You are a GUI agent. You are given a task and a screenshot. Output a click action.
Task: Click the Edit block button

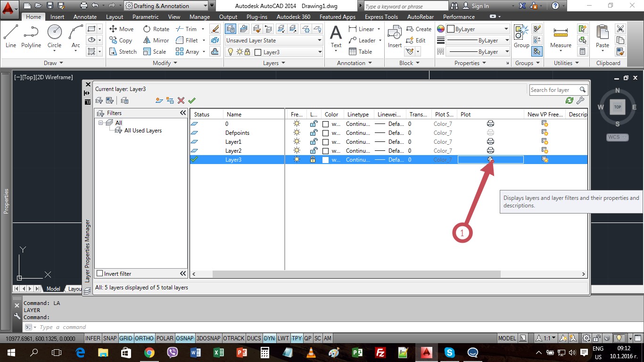tap(416, 40)
